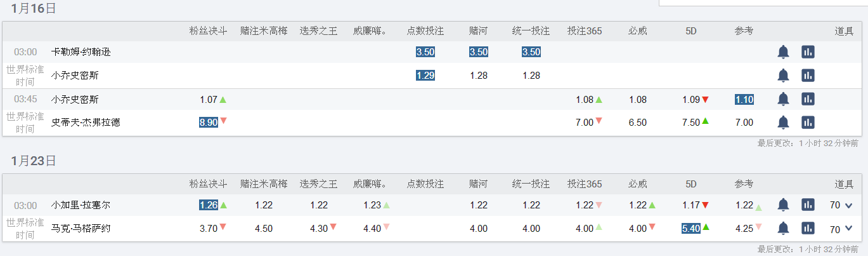
Task: Click 投注365 column header in January 23 table
Action: 585,184
